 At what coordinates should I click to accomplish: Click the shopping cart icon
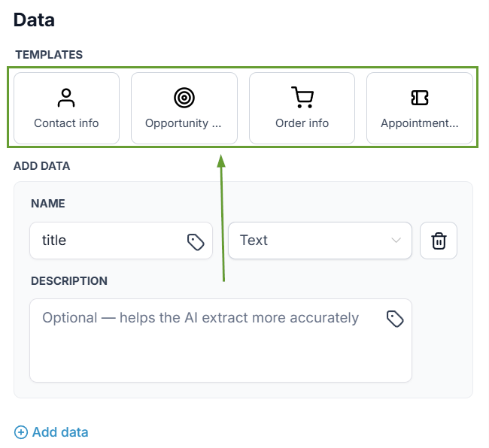pyautogui.click(x=302, y=97)
